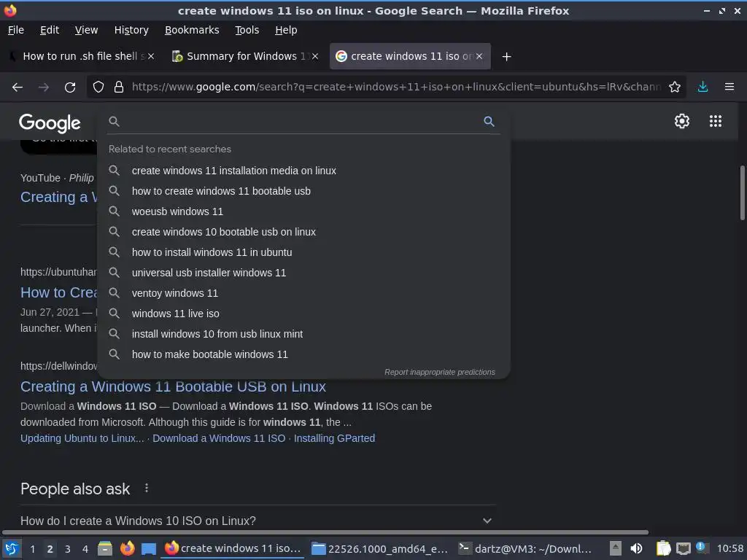Select suggestion 'install windows 10 from usb linux mint'

pos(303,334)
